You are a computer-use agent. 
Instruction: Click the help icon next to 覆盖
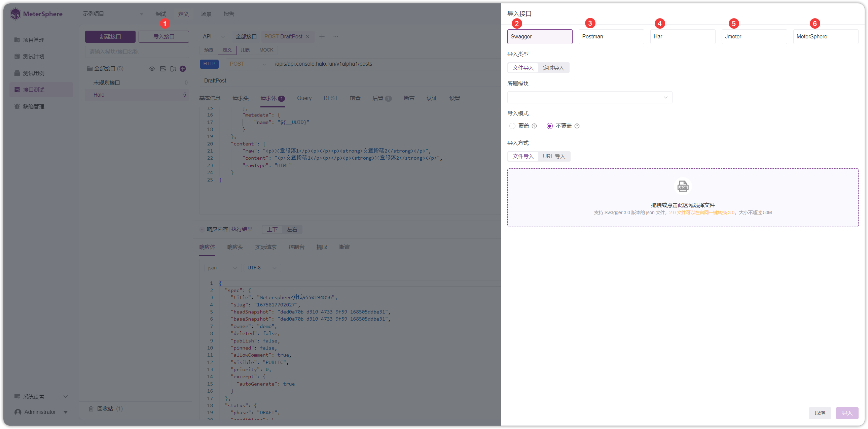point(534,126)
